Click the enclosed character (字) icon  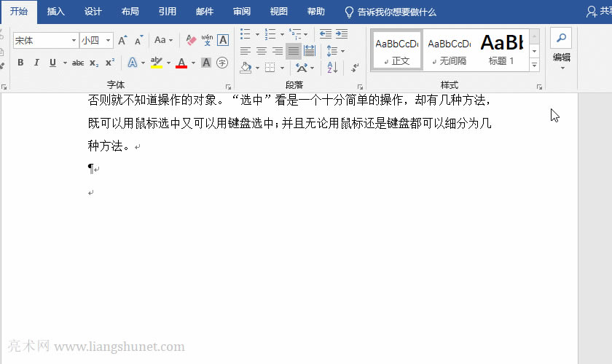pos(222,63)
